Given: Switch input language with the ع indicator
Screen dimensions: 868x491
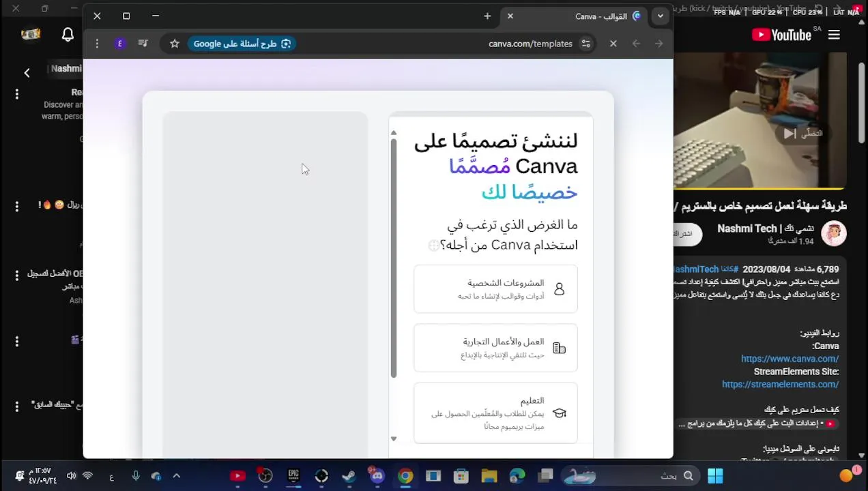Looking at the screenshot, I should click(111, 477).
